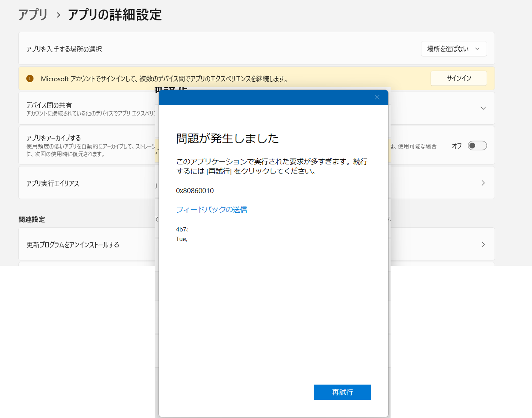532x418 pixels.
Task: Click the 再試行 retry button
Action: pyautogui.click(x=342, y=392)
